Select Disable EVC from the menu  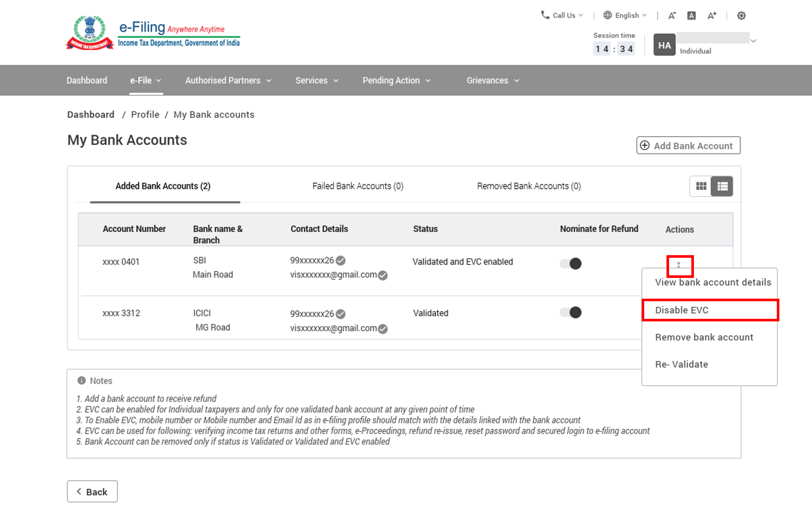tap(682, 310)
